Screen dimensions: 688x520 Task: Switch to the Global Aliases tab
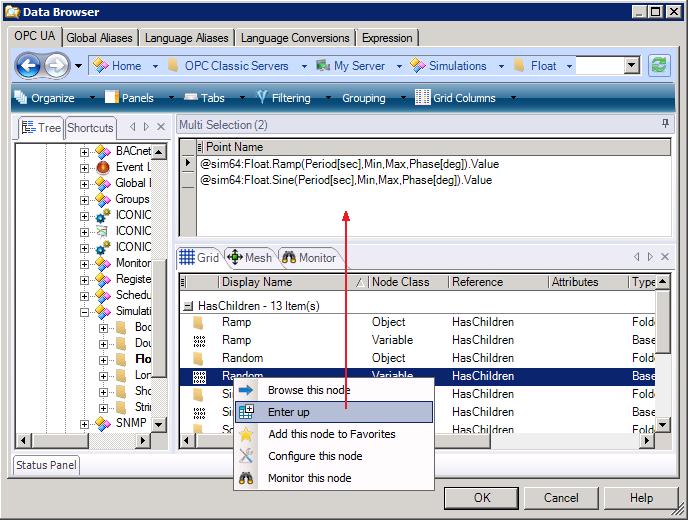(100, 38)
